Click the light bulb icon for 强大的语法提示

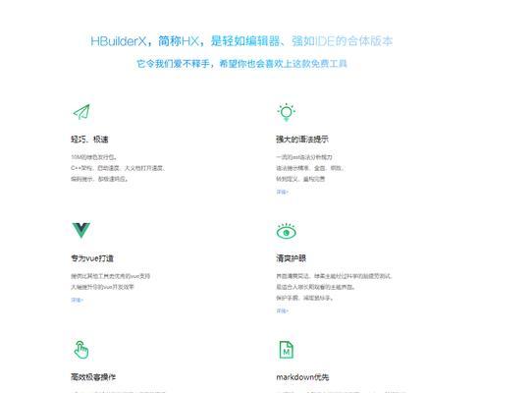[286, 112]
